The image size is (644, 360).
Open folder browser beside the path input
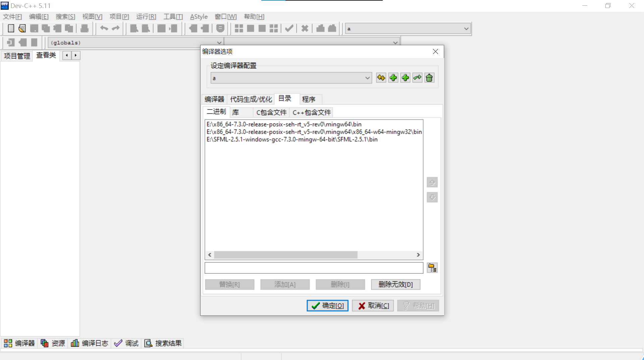point(432,267)
